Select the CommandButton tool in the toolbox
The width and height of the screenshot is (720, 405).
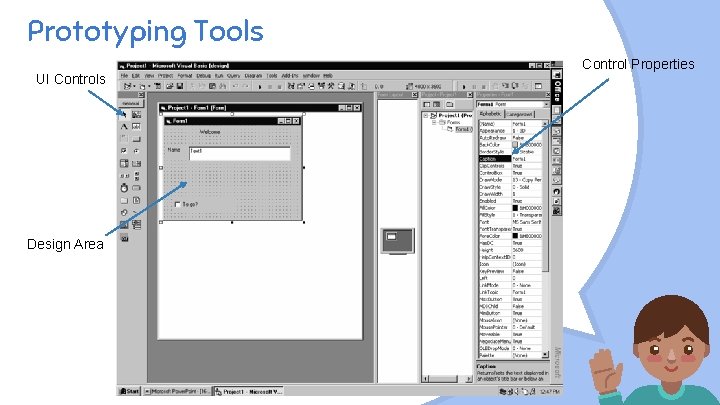tap(136, 139)
